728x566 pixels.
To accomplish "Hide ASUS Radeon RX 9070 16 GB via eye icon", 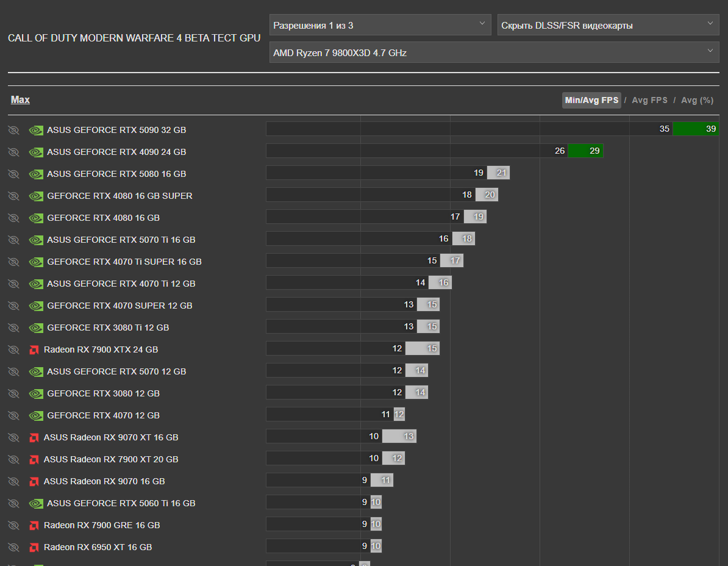I will click(x=13, y=482).
